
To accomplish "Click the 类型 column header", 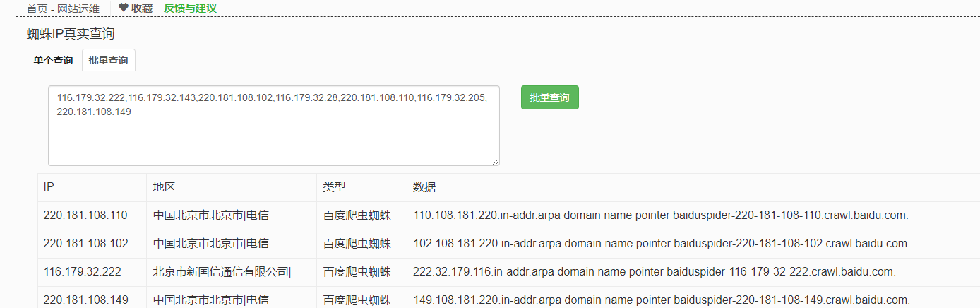I will coord(361,187).
